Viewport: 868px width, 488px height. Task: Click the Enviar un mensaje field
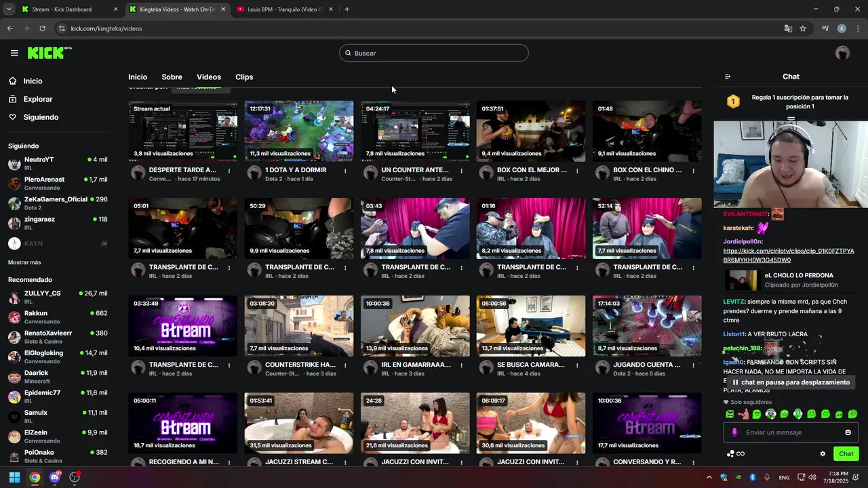(791, 432)
